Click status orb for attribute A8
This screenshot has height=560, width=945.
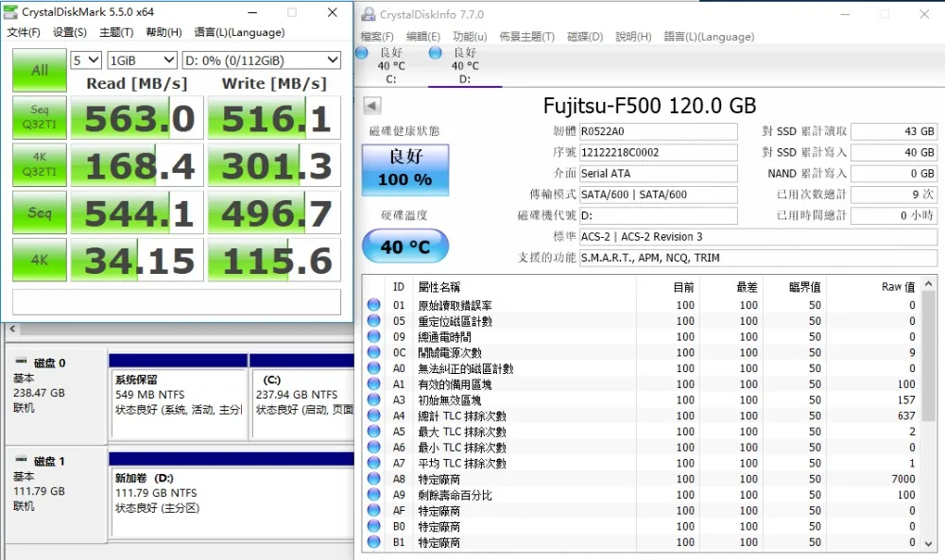coord(373,479)
